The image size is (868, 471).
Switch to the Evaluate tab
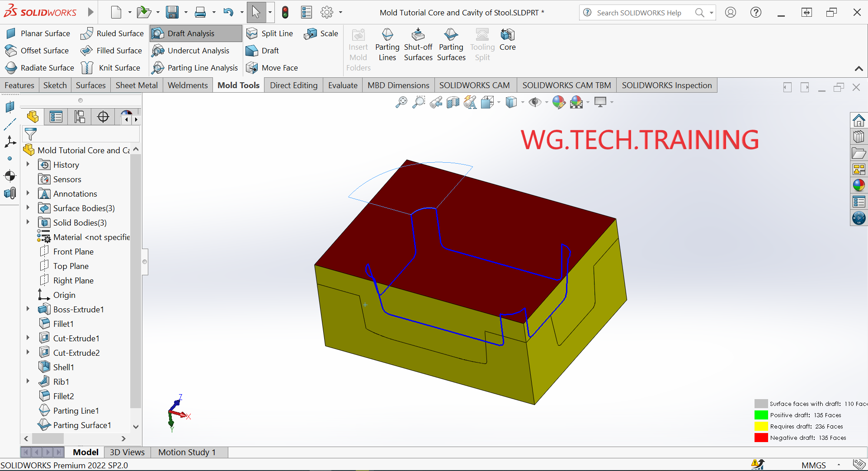(343, 85)
